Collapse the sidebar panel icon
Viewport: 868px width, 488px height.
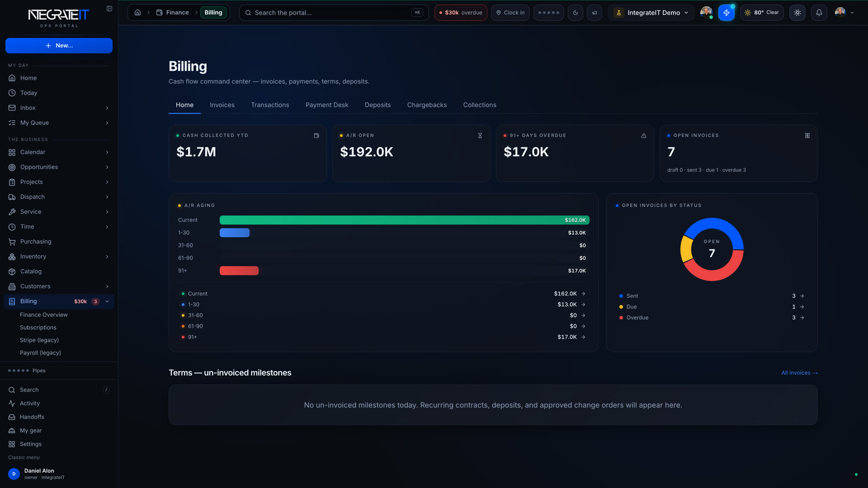(x=109, y=9)
